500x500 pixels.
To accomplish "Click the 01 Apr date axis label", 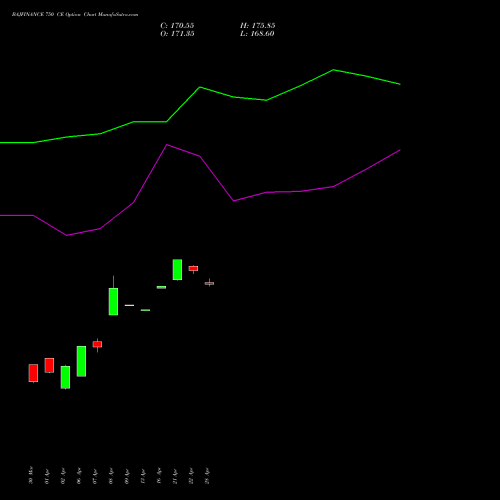I will pos(47,476).
